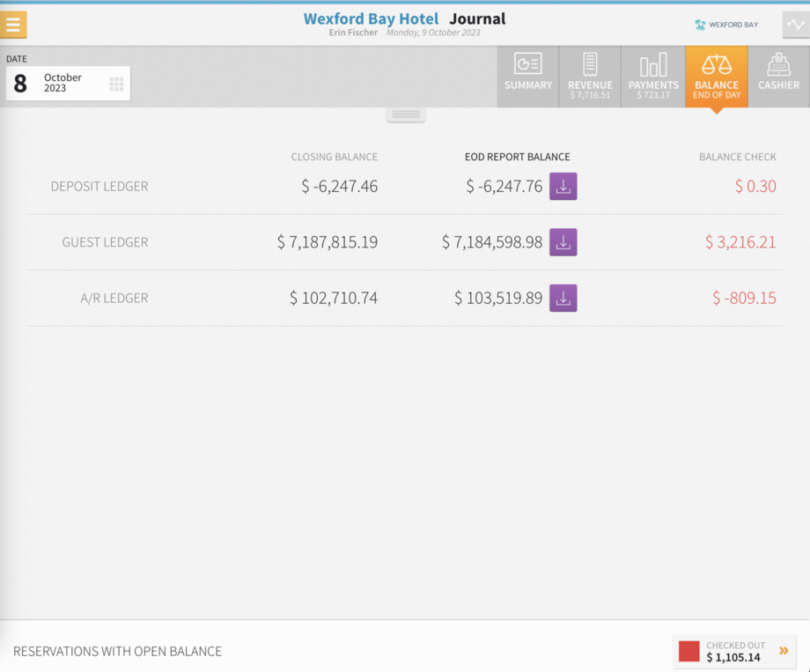Open the hamburger main menu

(x=13, y=25)
